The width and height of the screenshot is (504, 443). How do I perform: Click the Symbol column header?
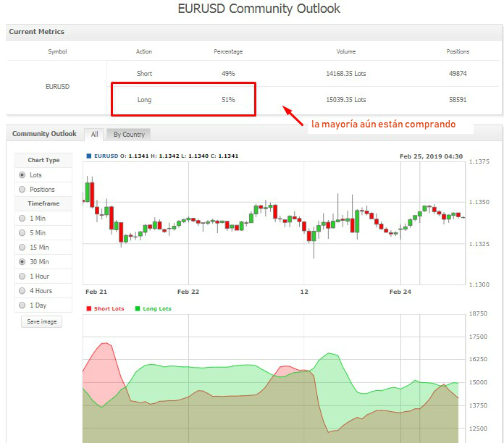point(57,51)
